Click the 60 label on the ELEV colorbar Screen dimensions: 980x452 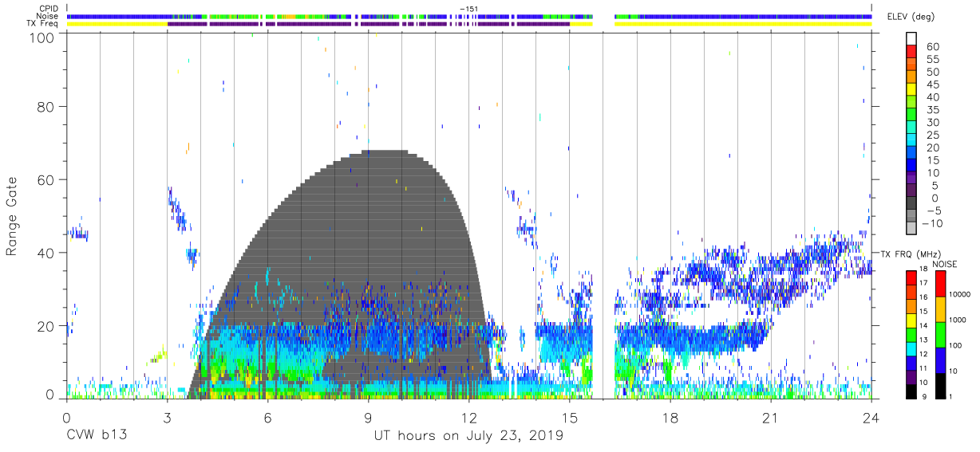(x=932, y=47)
